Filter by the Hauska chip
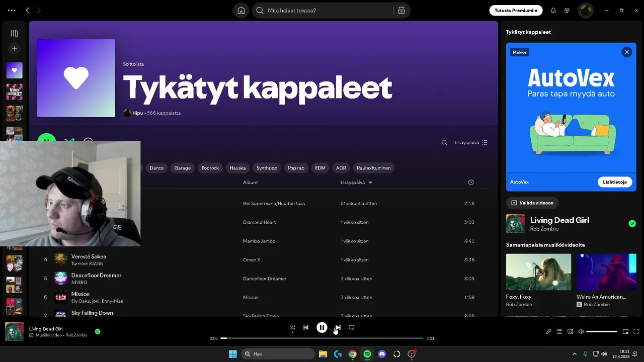 237,168
